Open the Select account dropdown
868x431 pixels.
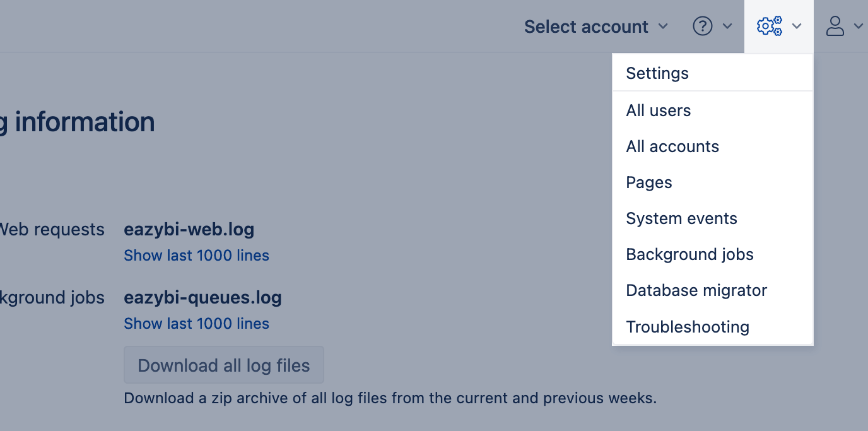[x=595, y=27]
